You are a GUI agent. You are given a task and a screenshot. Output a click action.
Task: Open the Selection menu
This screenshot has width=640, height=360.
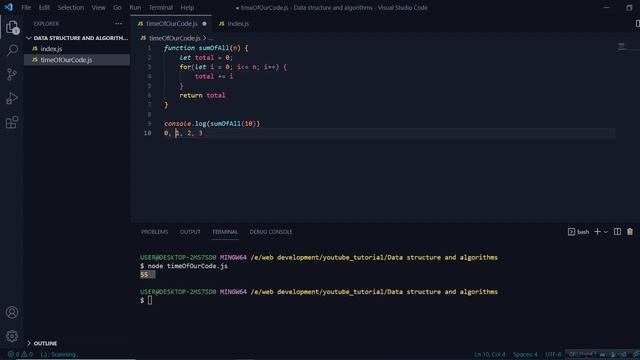pyautogui.click(x=71, y=7)
